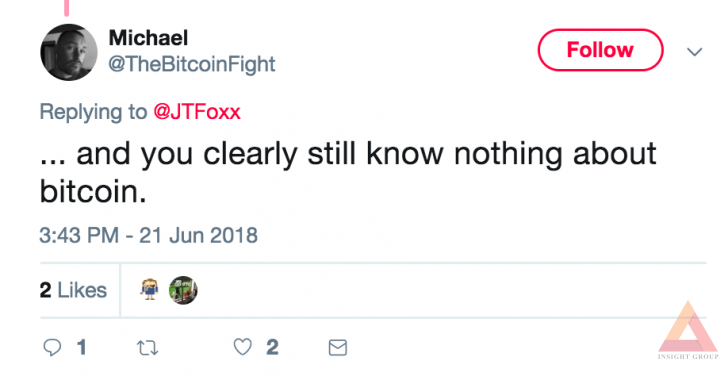Click the tweet text about bitcoin
Image resolution: width=728 pixels, height=376 pixels.
(348, 172)
